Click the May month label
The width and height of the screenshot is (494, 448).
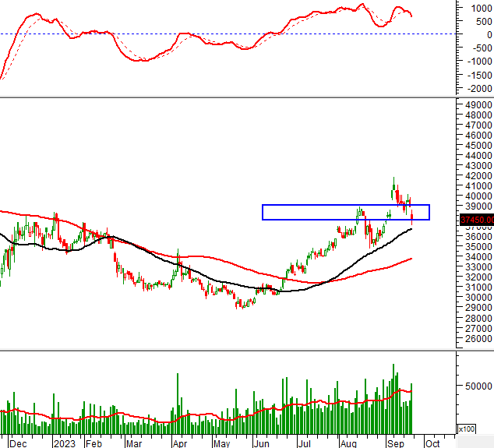click(x=222, y=443)
